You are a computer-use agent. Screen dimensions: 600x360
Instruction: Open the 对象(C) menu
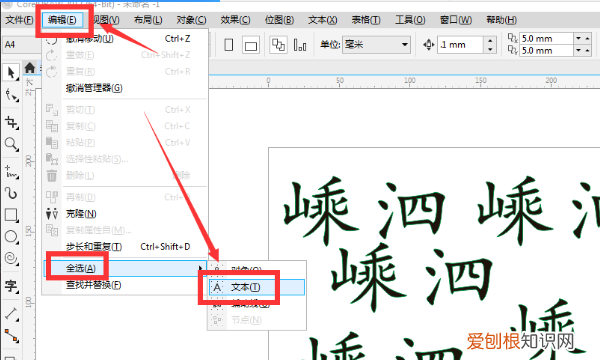(191, 20)
